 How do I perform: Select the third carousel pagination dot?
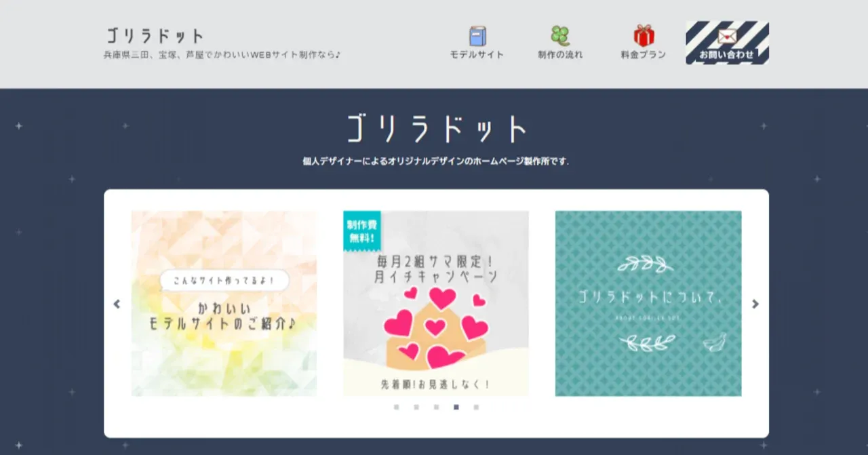[x=437, y=408]
